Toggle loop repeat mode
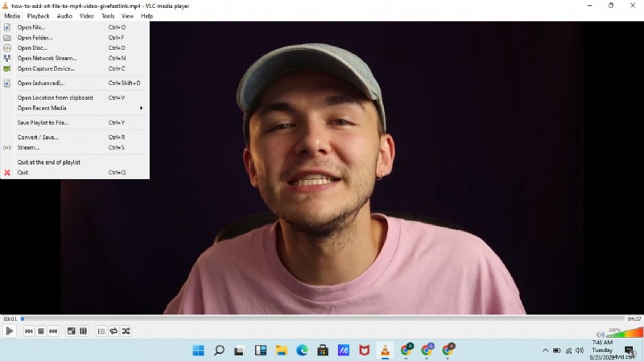Image resolution: width=644 pixels, height=361 pixels. click(114, 330)
